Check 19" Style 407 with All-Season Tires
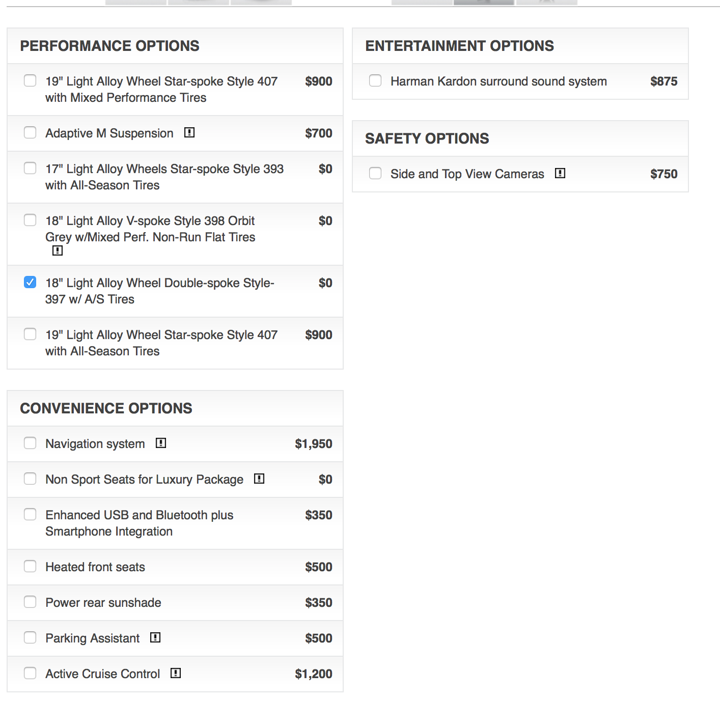 (30, 334)
